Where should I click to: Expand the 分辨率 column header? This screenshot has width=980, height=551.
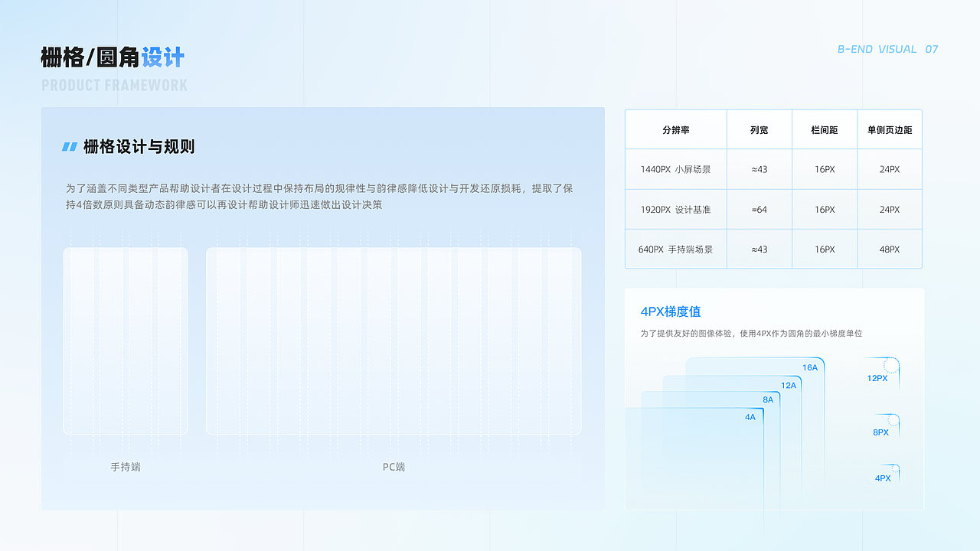pos(676,129)
